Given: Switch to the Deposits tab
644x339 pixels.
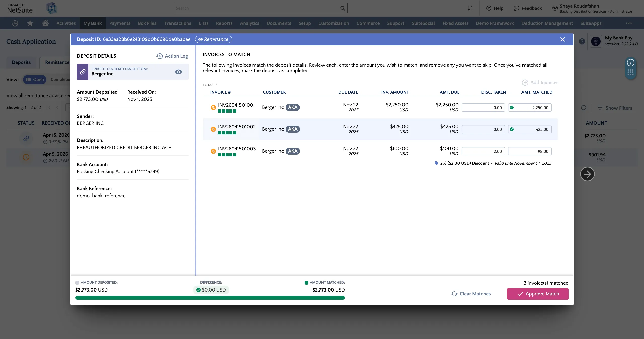Looking at the screenshot, I should point(21,62).
